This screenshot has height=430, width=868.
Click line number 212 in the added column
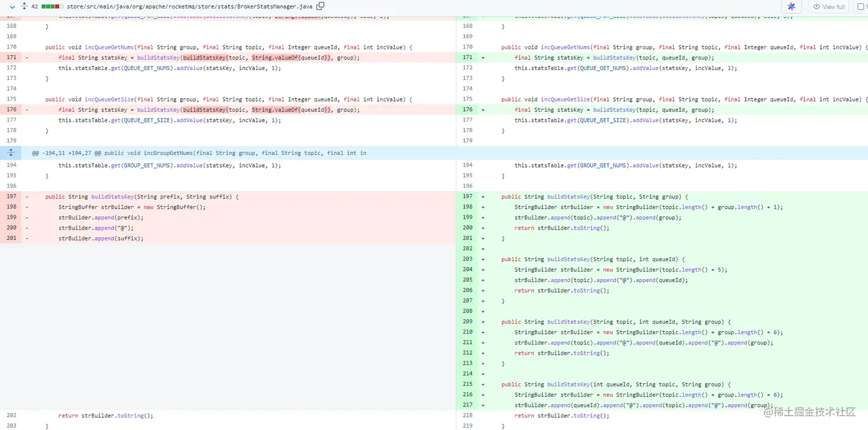click(467, 353)
